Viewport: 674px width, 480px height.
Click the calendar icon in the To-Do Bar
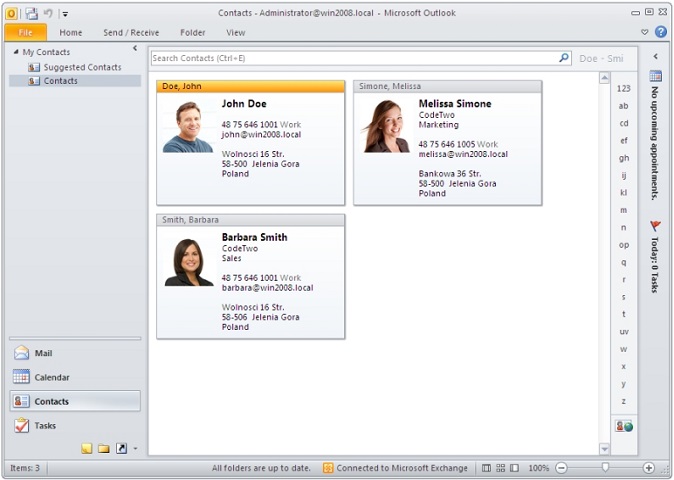coord(656,76)
